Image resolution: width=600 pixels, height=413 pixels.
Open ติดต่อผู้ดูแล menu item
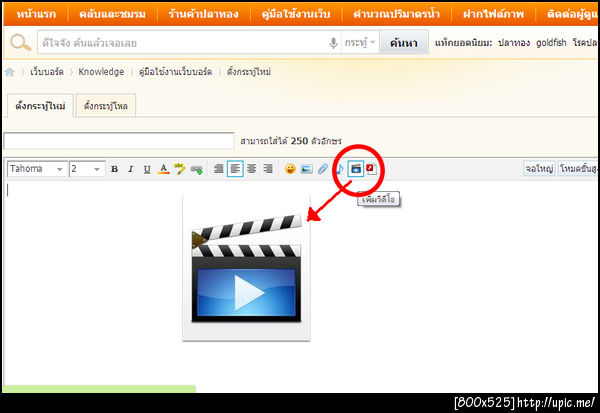(x=572, y=14)
